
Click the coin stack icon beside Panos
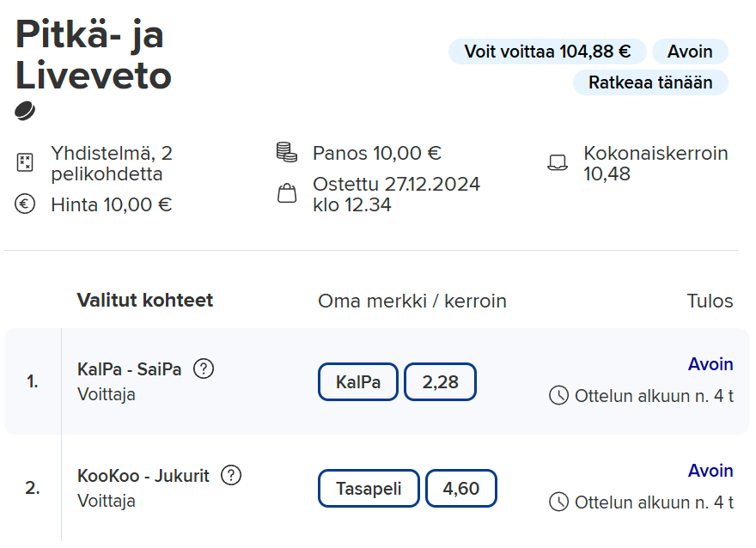(286, 152)
